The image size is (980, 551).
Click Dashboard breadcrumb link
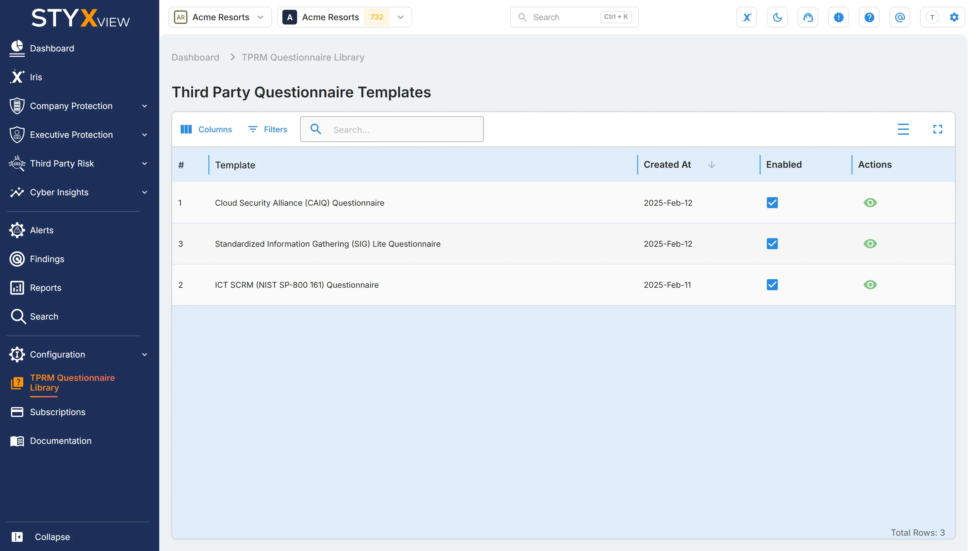[195, 57]
